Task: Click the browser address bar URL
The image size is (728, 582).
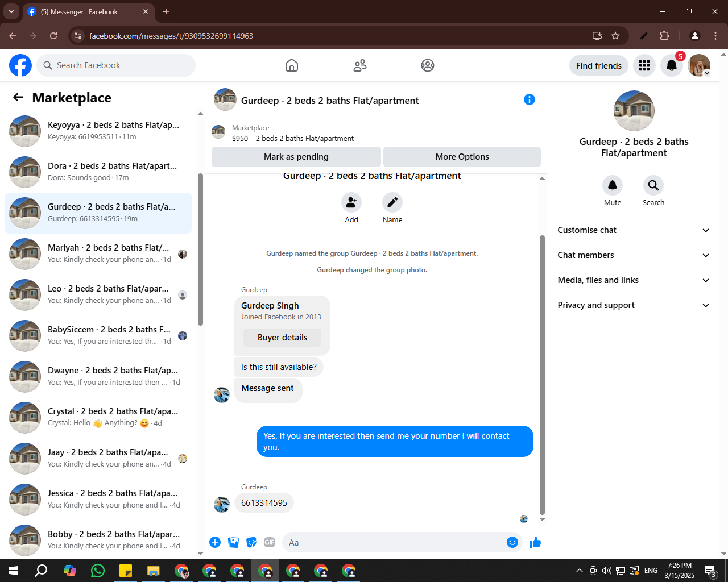Action: 171,36
